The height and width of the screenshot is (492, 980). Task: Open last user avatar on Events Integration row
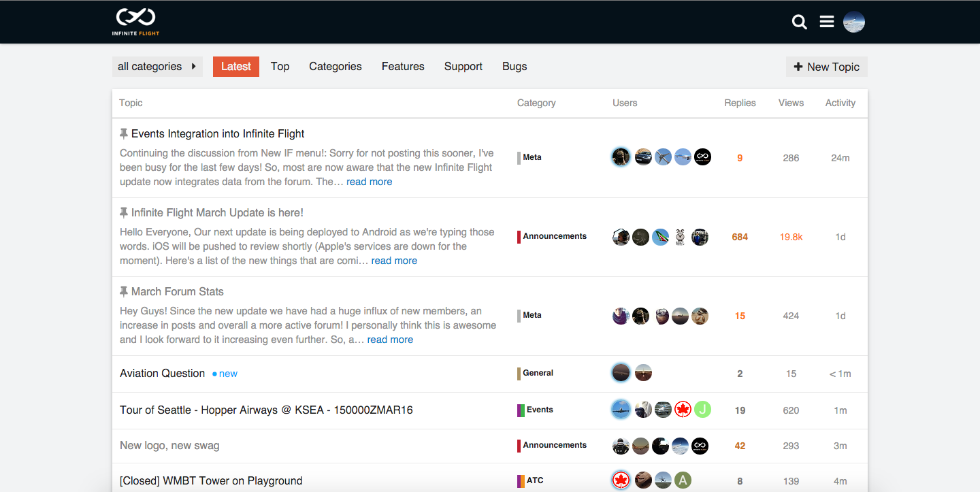[702, 157]
